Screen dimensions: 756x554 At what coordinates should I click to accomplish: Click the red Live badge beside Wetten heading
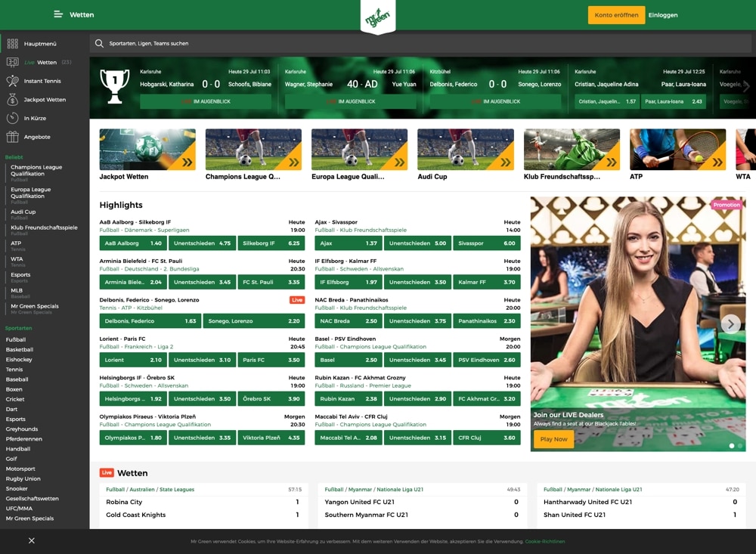(107, 472)
